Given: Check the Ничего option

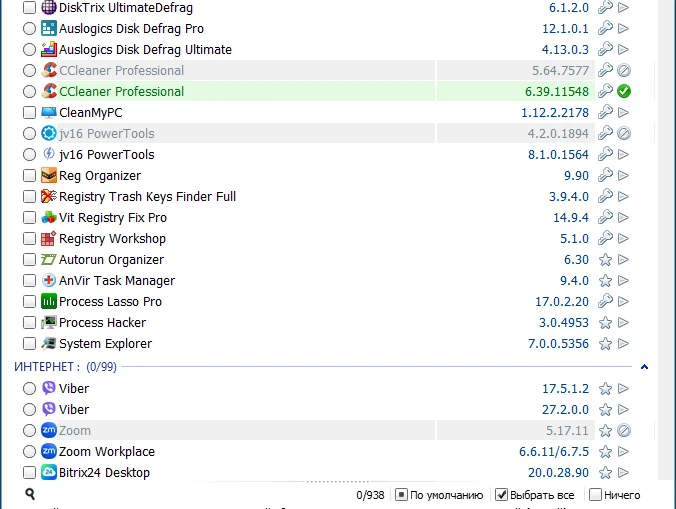Looking at the screenshot, I should (x=596, y=495).
